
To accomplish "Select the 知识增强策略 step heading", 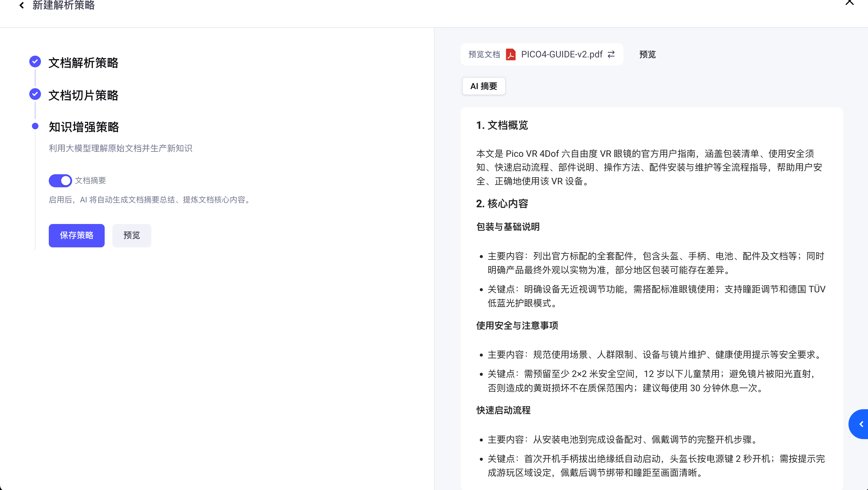I will tap(84, 127).
